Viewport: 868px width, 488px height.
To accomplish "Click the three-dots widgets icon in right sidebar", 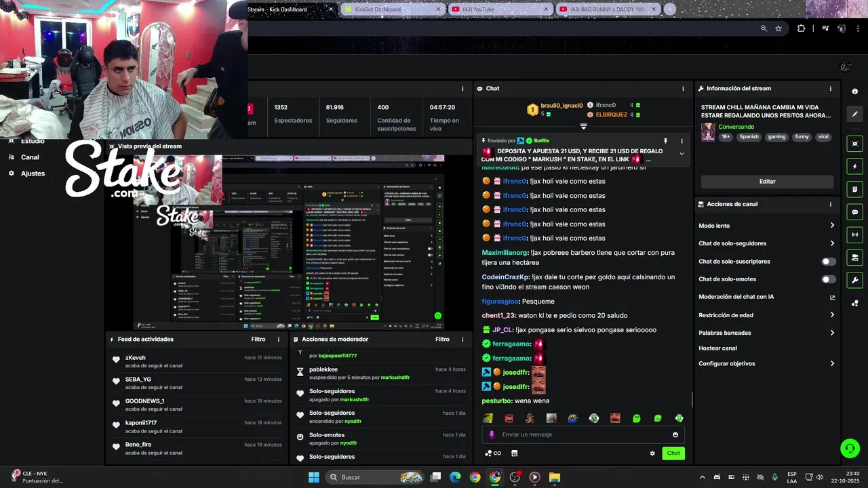I will (x=855, y=303).
